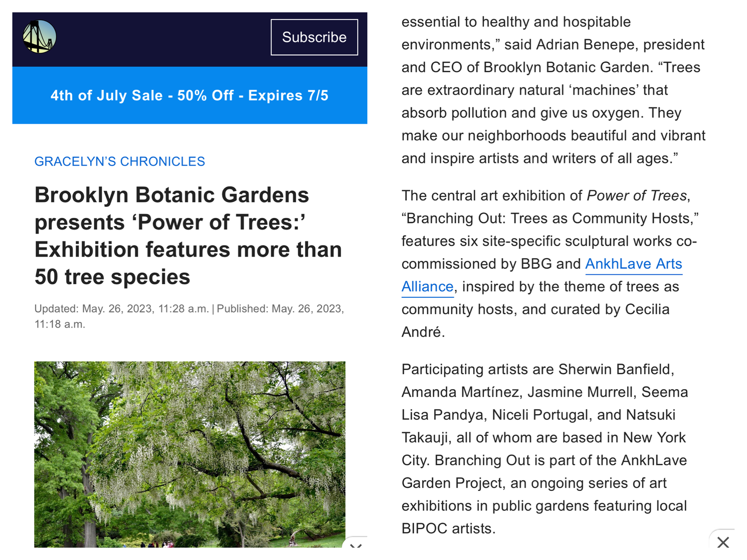Image resolution: width=747 pixels, height=560 pixels.
Task: Open the Gracelyn's Chronicles section link
Action: pos(120,161)
